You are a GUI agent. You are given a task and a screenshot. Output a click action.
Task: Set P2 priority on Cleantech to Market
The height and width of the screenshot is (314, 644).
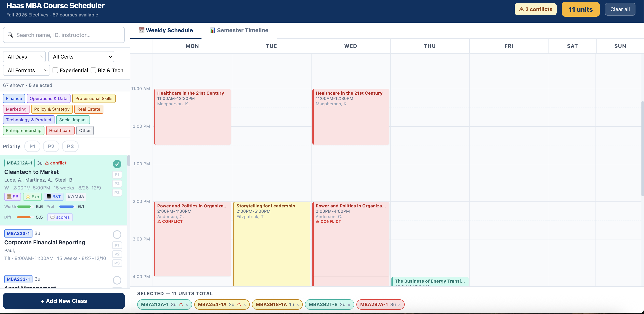(x=117, y=184)
